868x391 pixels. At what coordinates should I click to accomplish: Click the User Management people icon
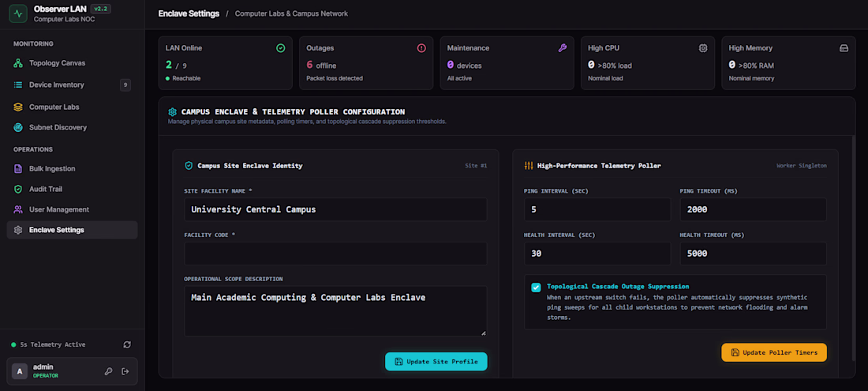(18, 210)
